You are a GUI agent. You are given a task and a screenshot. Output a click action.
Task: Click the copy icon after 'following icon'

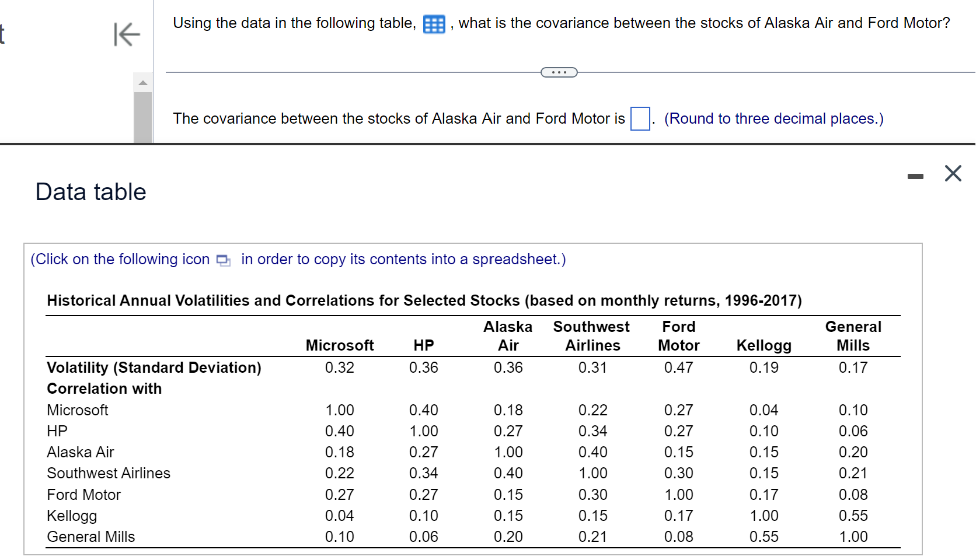(222, 261)
